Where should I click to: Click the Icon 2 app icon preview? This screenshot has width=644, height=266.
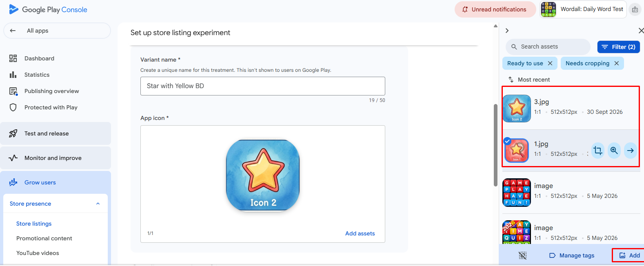tap(263, 175)
